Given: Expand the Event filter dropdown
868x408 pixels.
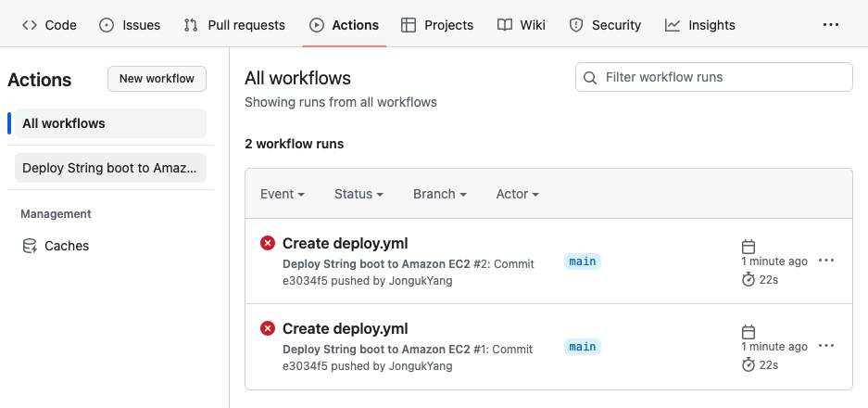Looking at the screenshot, I should tap(283, 194).
